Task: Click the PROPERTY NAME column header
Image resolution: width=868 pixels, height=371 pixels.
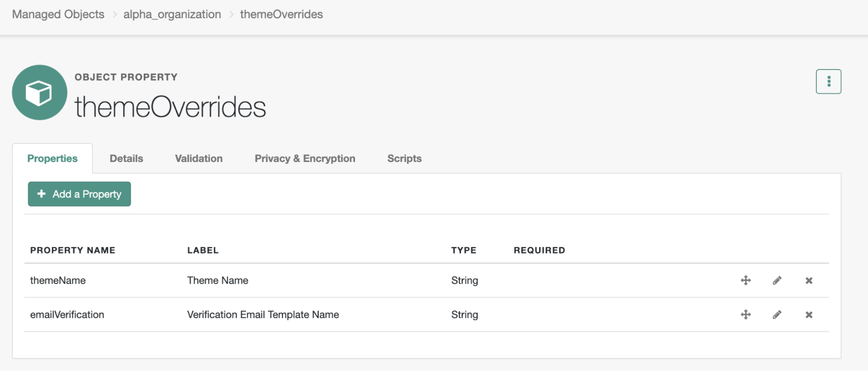Action: [x=73, y=250]
